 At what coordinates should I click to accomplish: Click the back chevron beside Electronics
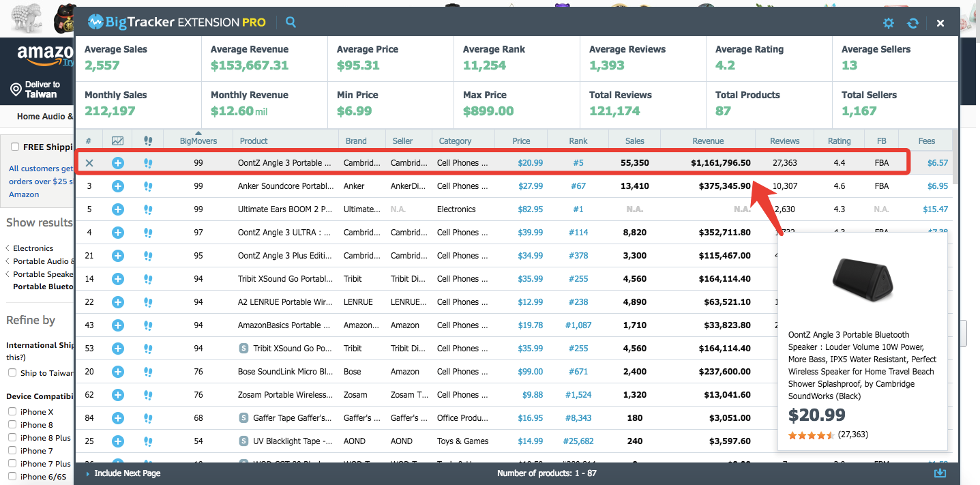click(8, 248)
